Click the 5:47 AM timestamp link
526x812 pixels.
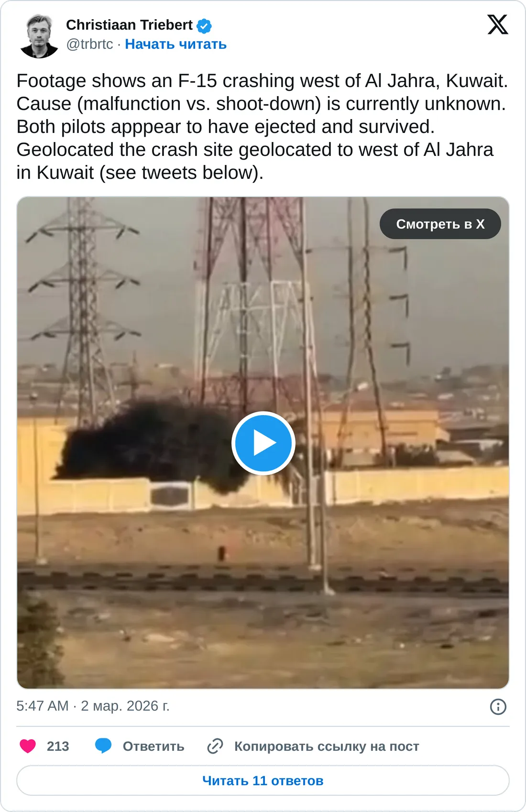43,706
